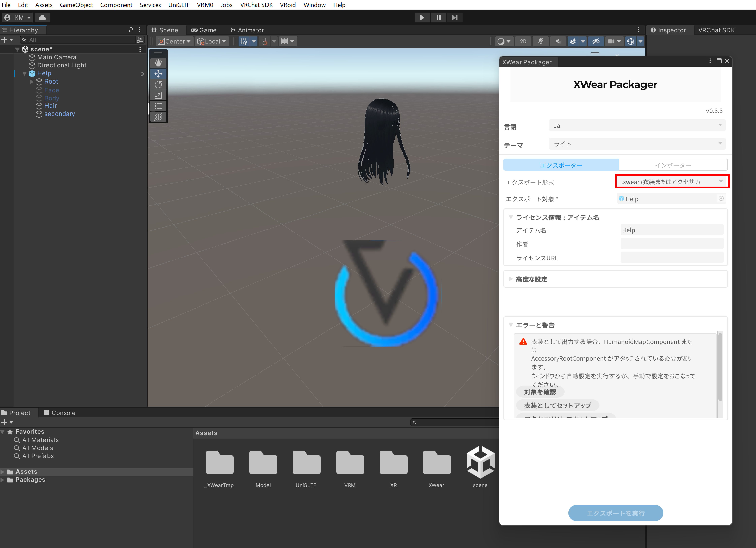
Task: Open XWear Packager window kebab menu
Action: pos(710,61)
